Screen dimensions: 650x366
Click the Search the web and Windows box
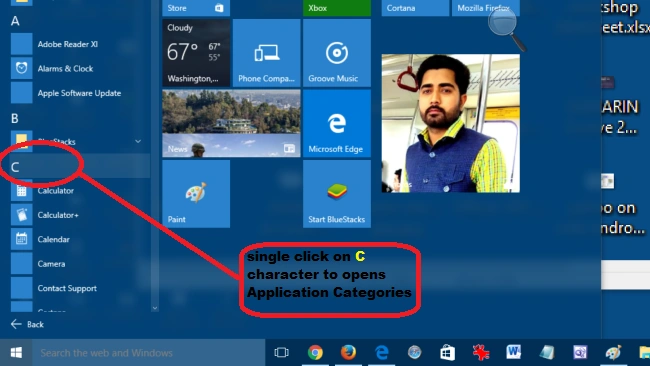coord(148,353)
